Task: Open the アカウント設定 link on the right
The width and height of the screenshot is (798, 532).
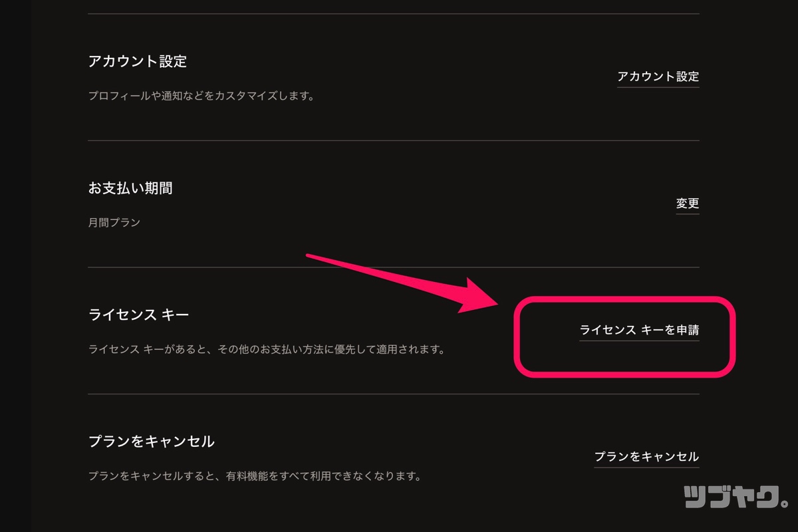Action: (x=658, y=76)
